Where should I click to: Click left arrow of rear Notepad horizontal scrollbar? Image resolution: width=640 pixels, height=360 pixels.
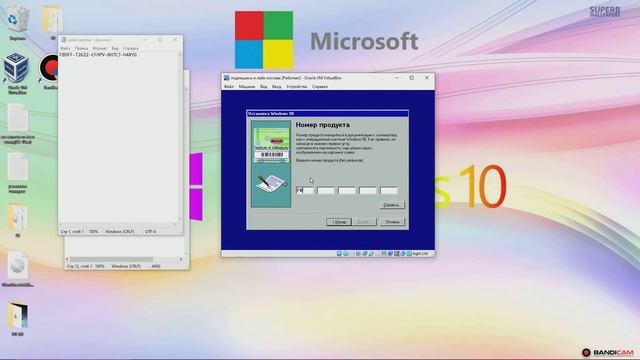(67, 259)
